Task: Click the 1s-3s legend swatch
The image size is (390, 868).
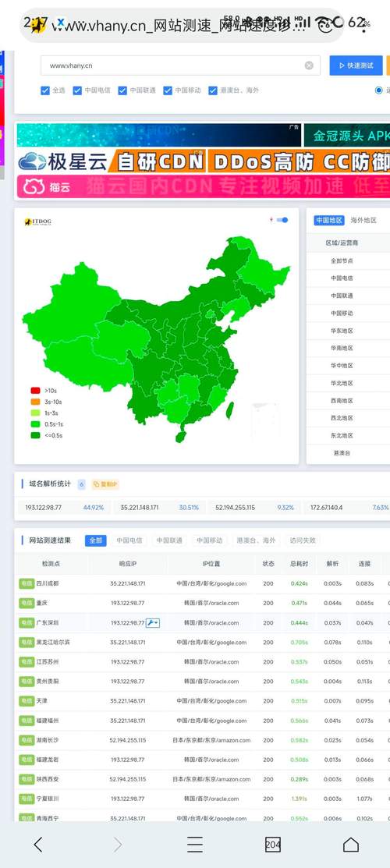Action: click(35, 413)
